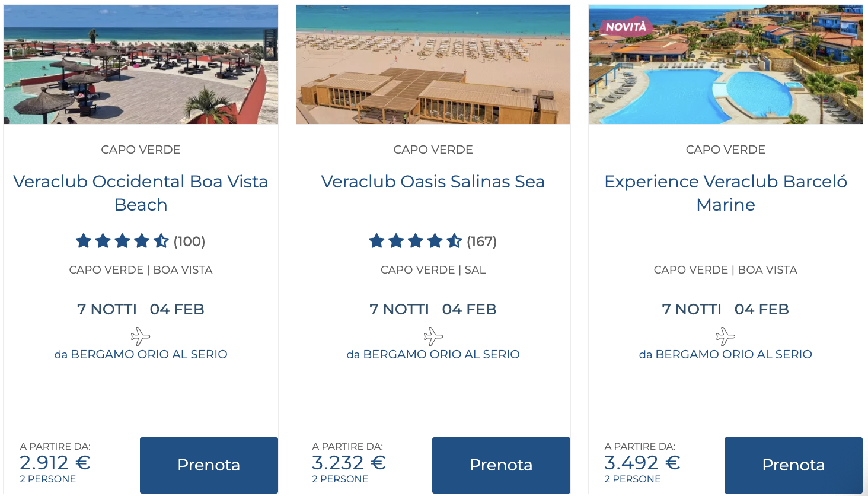Open Veraclub Occidental Boa Vista Beach photo
Viewport: 868px width, 496px height.
tap(141, 65)
